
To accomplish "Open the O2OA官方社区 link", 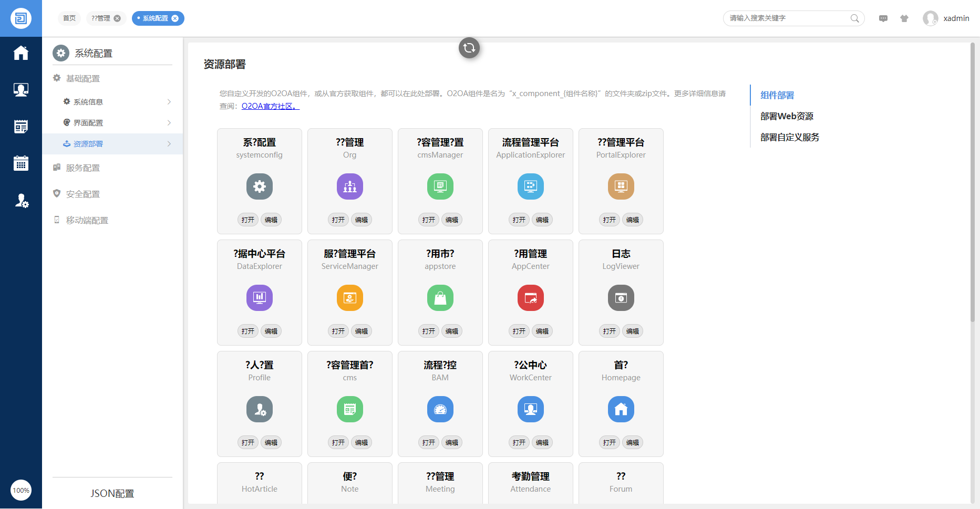I will pyautogui.click(x=270, y=106).
